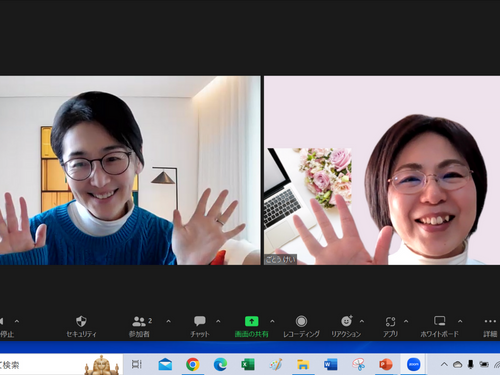Select the left participant video tile
The width and height of the screenshot is (500, 375).
[x=130, y=170]
